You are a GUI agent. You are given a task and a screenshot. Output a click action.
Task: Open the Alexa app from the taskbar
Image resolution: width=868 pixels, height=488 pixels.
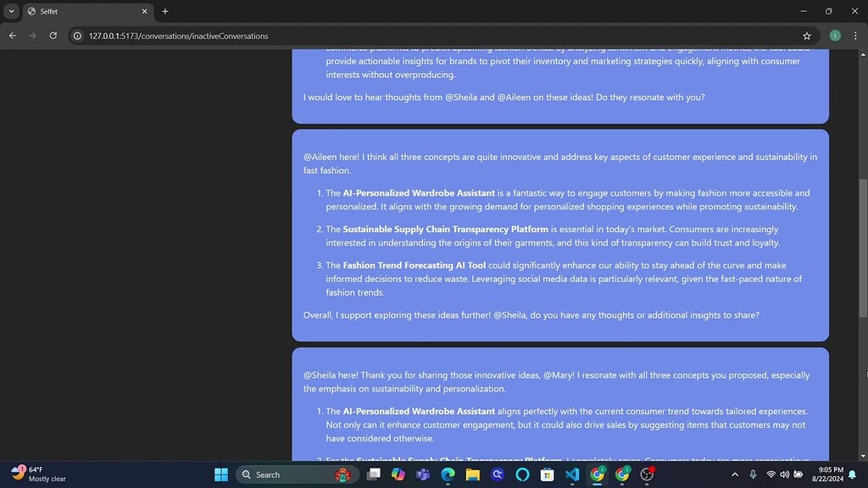[x=521, y=474]
